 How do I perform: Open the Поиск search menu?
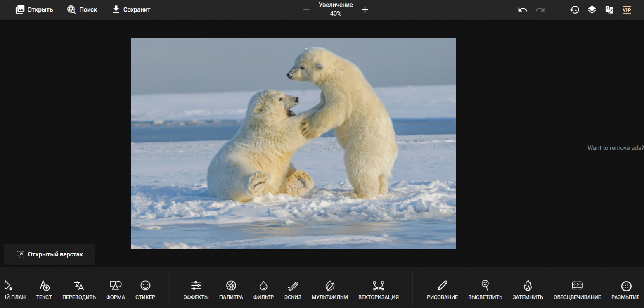(82, 9)
